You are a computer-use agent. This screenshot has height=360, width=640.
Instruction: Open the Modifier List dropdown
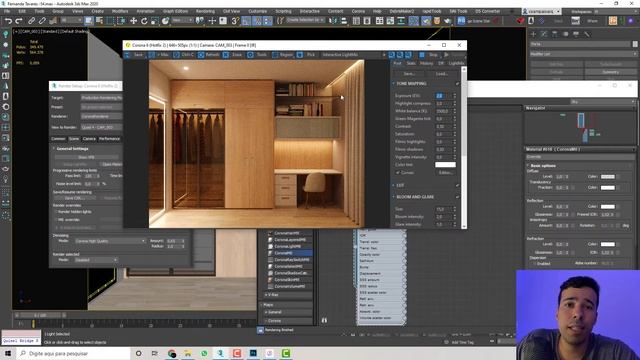tap(583, 54)
